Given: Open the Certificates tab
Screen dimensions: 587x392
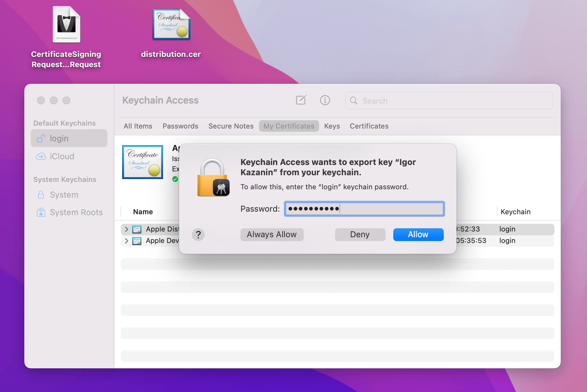Looking at the screenshot, I should (x=369, y=126).
